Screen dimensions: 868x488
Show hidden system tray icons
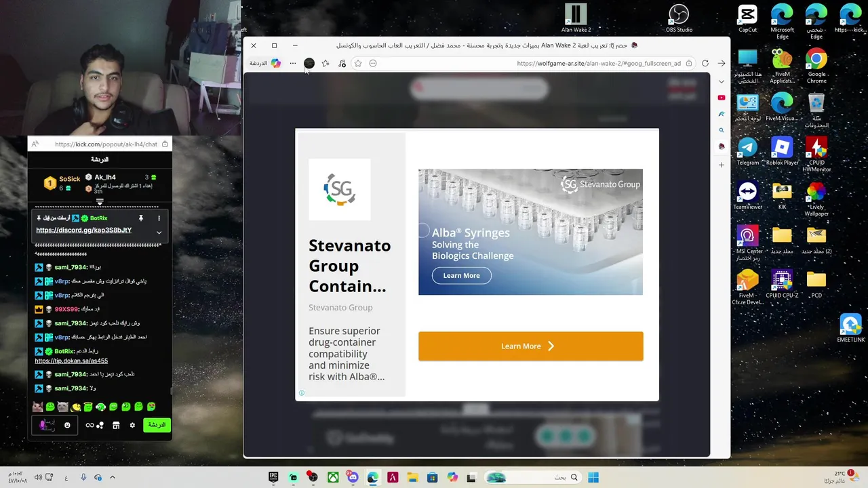113,477
